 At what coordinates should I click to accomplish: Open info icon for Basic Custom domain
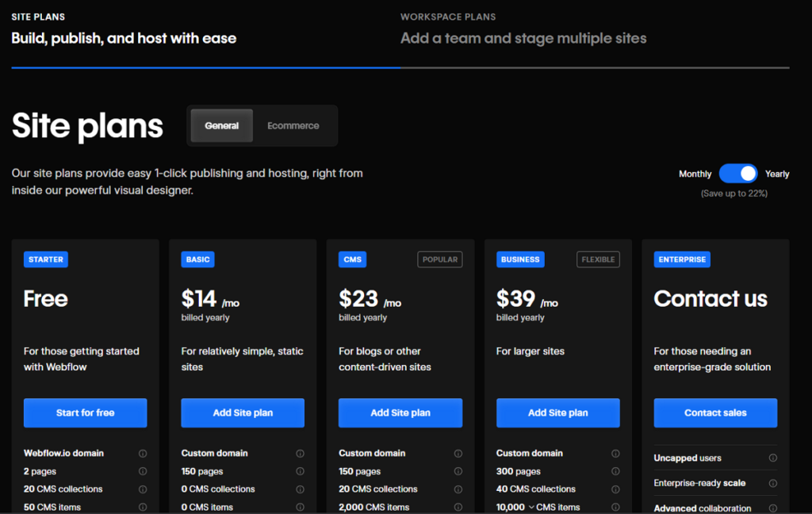tap(300, 454)
